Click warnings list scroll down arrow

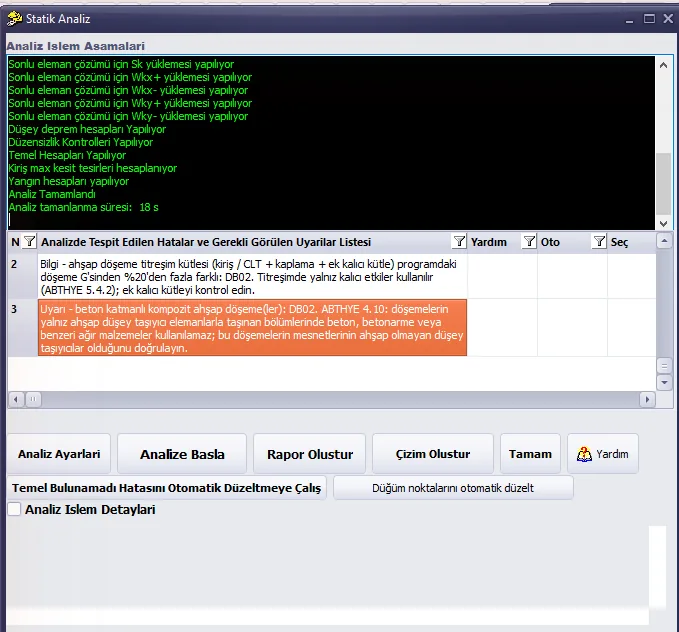[x=664, y=382]
